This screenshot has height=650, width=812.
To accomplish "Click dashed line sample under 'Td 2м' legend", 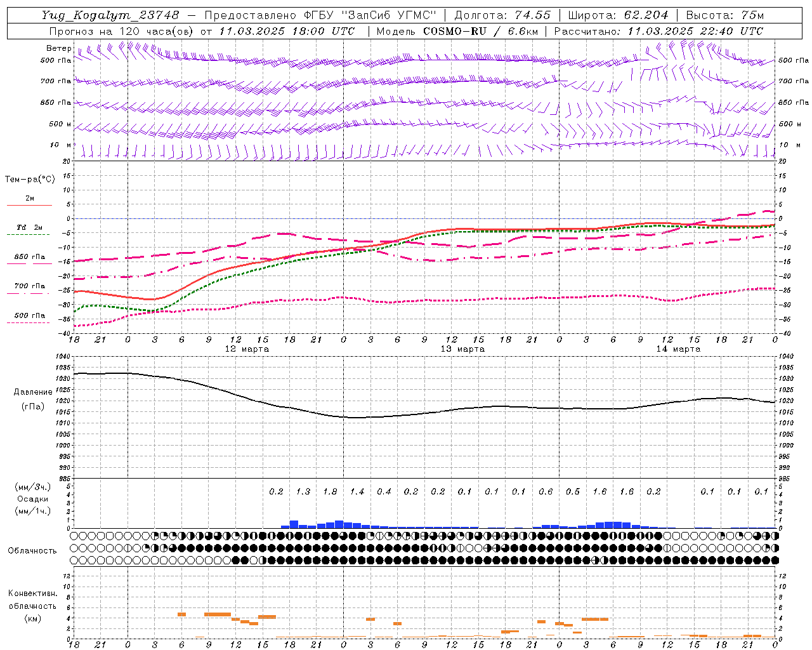I will point(29,235).
